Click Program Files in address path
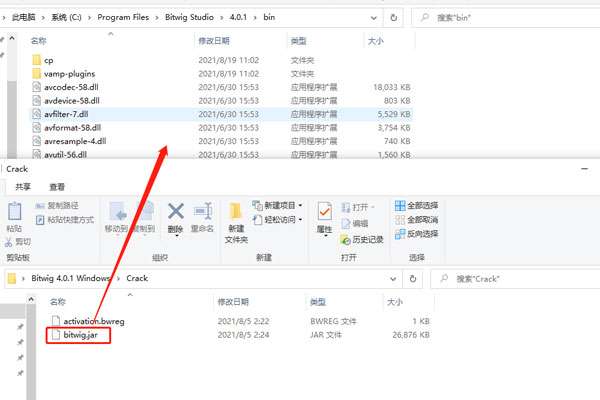Viewport: 600px width, 400px height. click(123, 17)
